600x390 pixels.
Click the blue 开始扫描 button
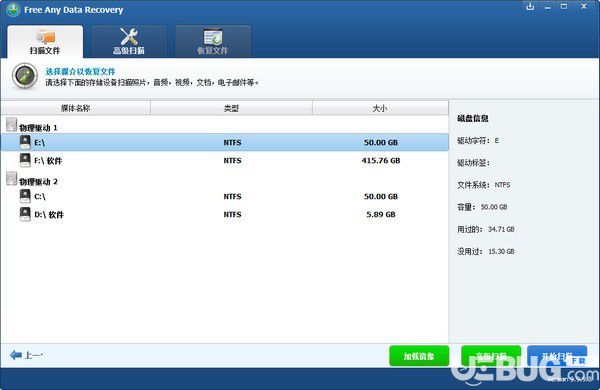coord(557,356)
